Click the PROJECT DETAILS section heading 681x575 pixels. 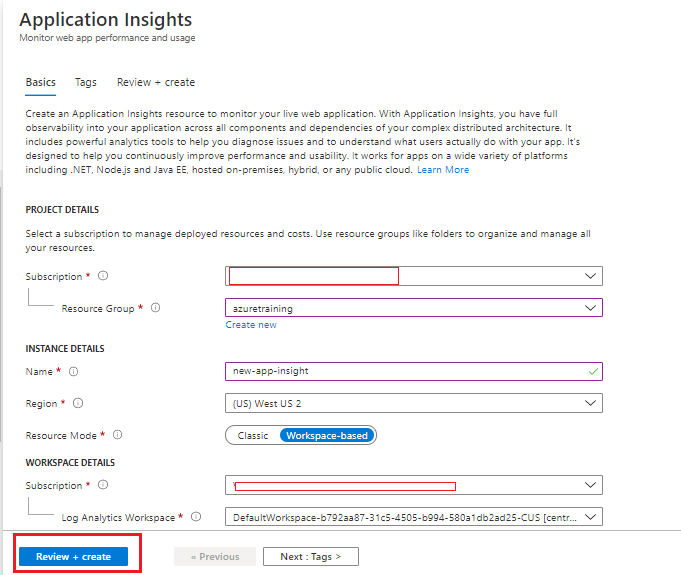pyautogui.click(x=62, y=210)
